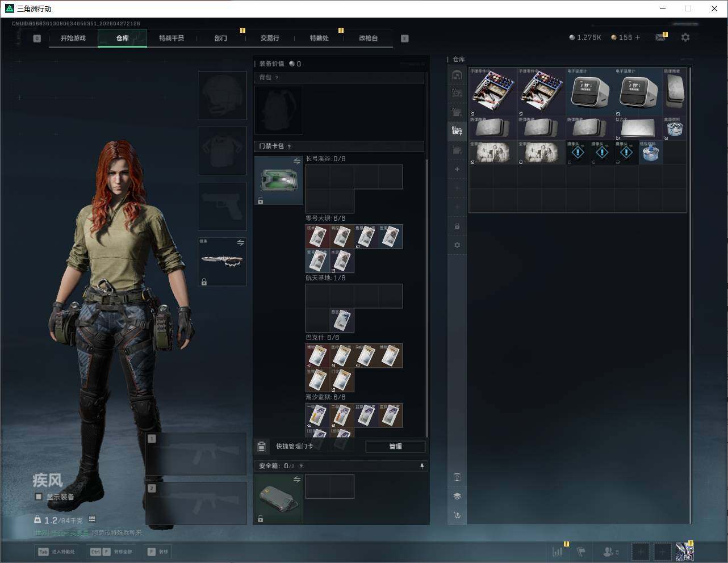Swap the safe box with its arrows icon
The height and width of the screenshot is (563, 728).
[297, 480]
